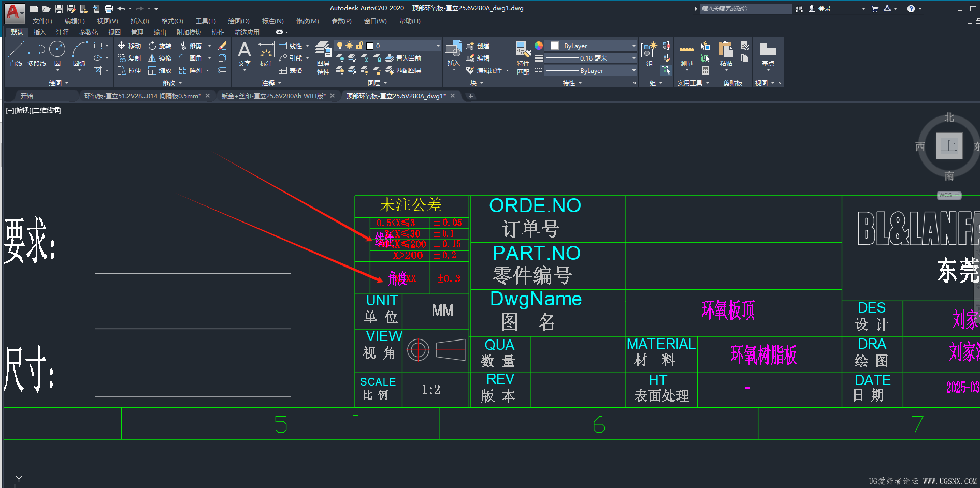Click the 登录 sign-in button
Image resolution: width=980 pixels, height=488 pixels.
coord(820,8)
